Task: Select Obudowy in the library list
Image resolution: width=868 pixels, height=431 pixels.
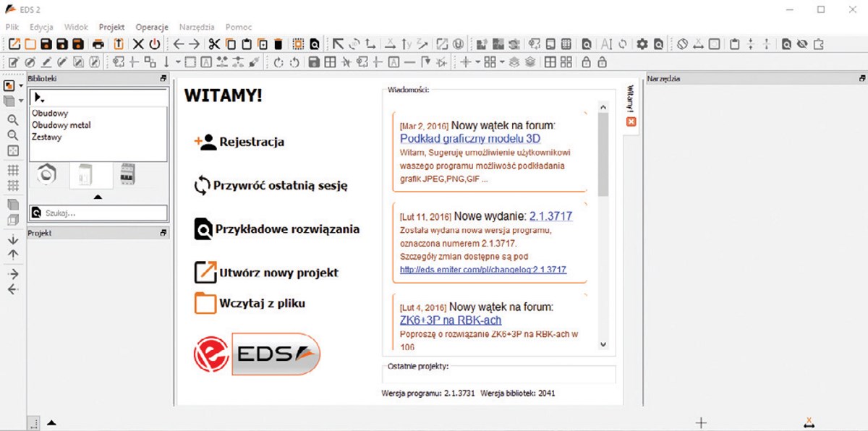Action: point(50,114)
